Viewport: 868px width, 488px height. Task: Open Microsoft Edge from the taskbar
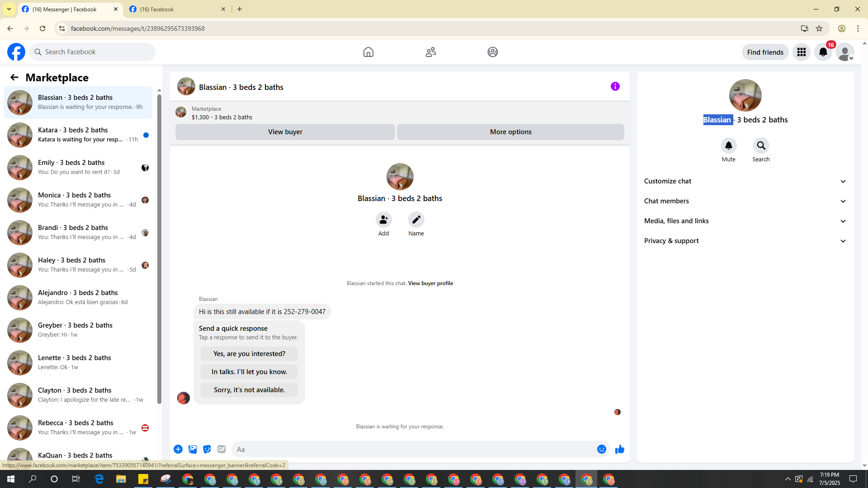tap(99, 479)
